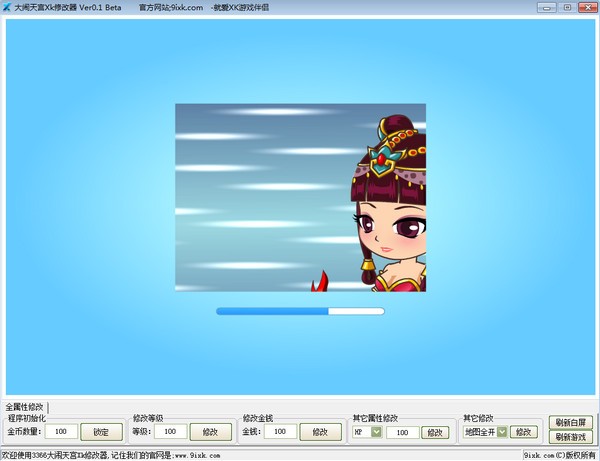The height and width of the screenshot is (461, 600).
Task: Click the app logo icon in title bar
Action: (x=7, y=7)
